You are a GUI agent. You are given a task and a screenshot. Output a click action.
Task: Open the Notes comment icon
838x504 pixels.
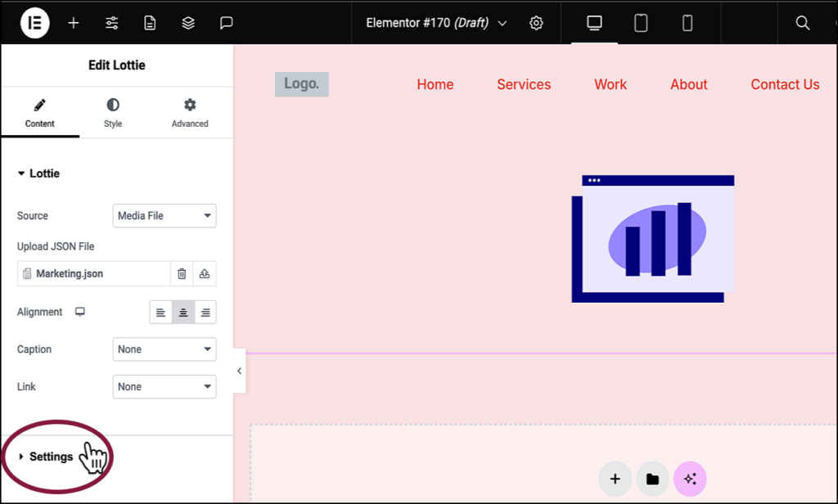[225, 22]
